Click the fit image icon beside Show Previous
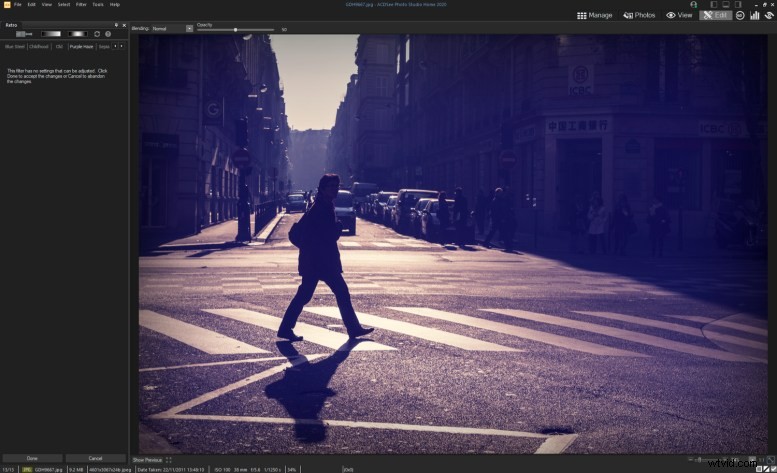 (169, 460)
